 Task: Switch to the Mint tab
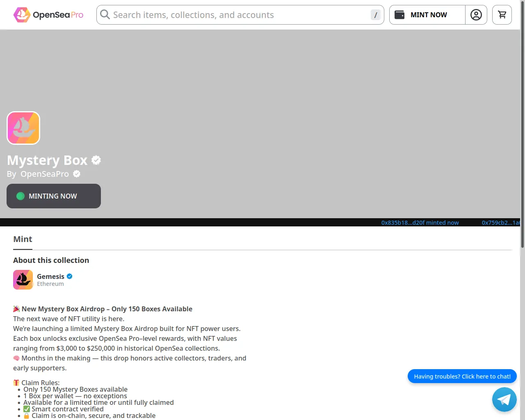pos(23,239)
